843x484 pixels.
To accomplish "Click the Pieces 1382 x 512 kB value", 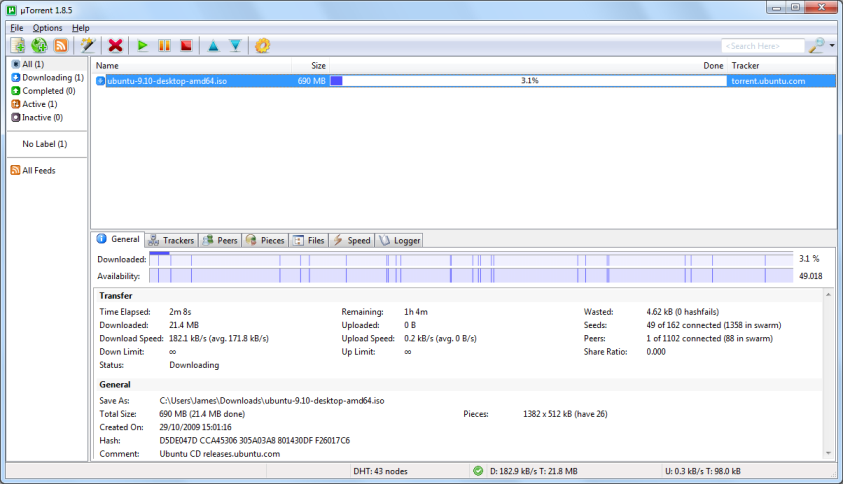I will [565, 414].
